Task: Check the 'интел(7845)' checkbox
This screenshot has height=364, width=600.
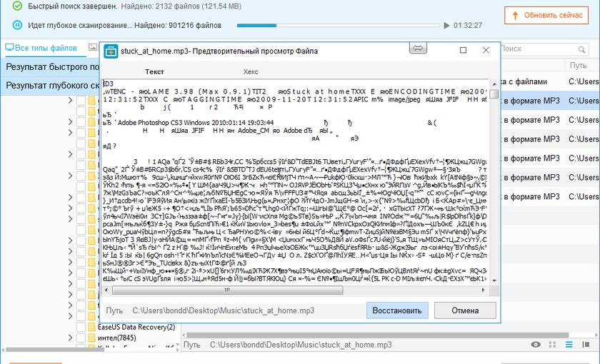Action: (81, 338)
